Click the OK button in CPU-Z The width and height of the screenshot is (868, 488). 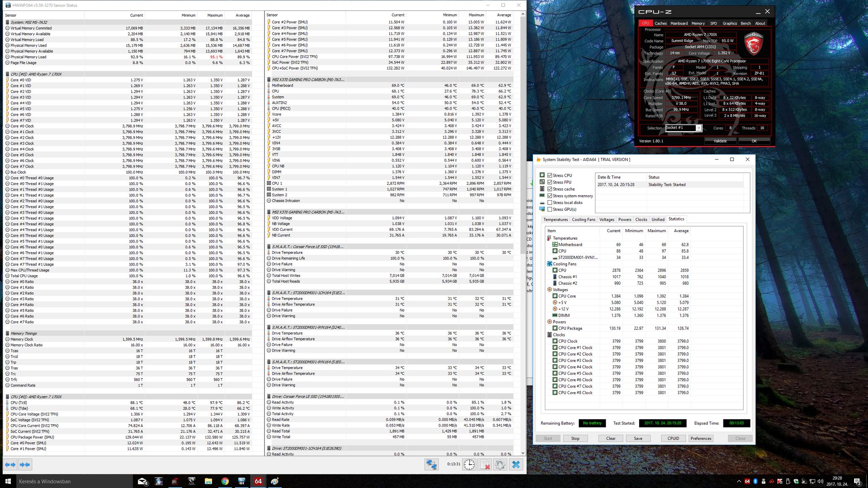[754, 141]
